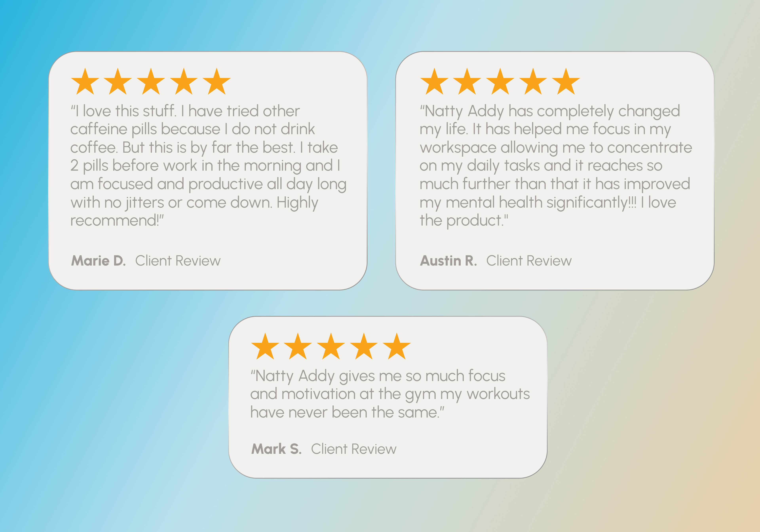Click the fifth star in Marie D.'s review

[x=217, y=82]
